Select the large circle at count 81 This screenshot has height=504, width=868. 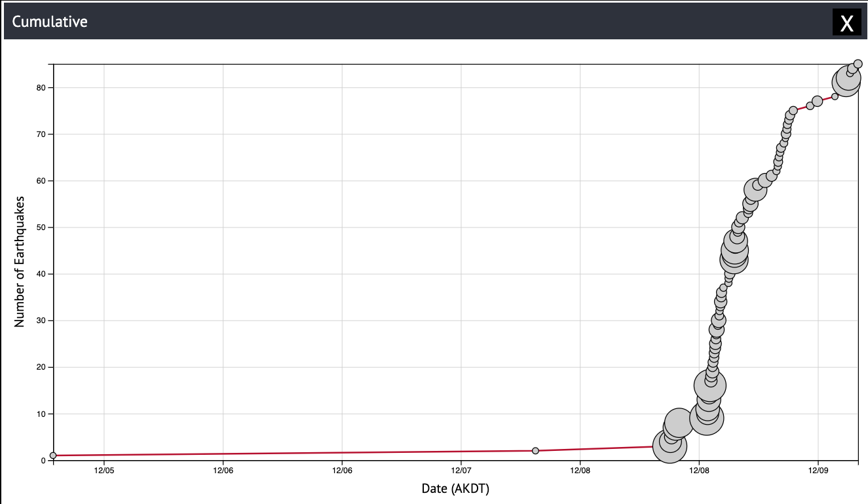tap(845, 83)
